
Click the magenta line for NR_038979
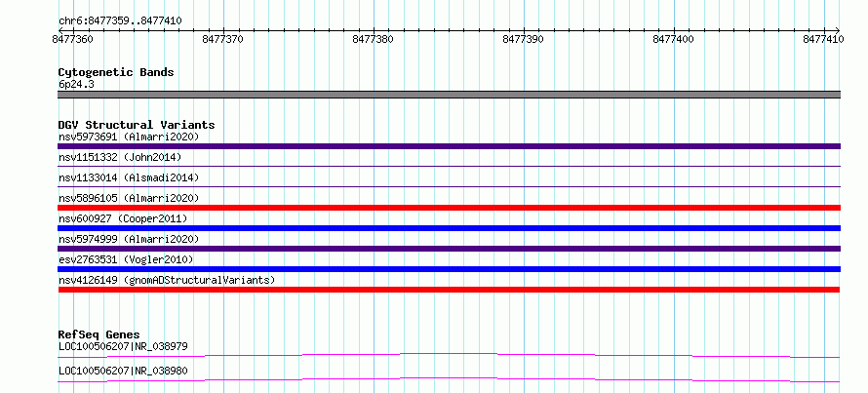coord(449,355)
